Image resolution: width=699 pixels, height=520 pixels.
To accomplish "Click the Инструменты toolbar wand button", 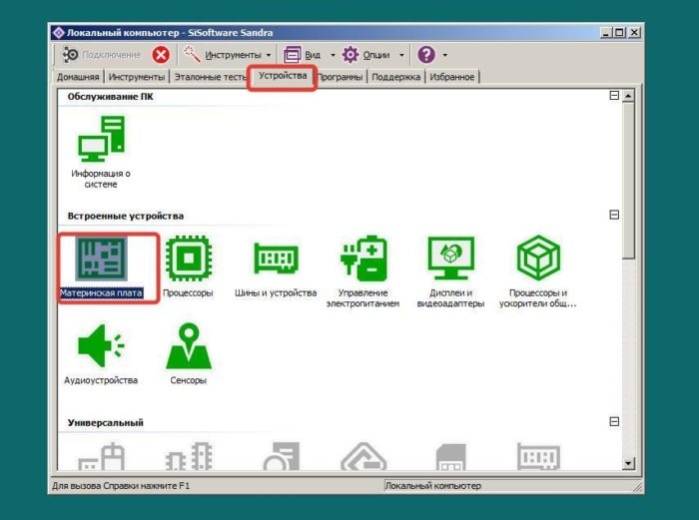I will (222, 55).
